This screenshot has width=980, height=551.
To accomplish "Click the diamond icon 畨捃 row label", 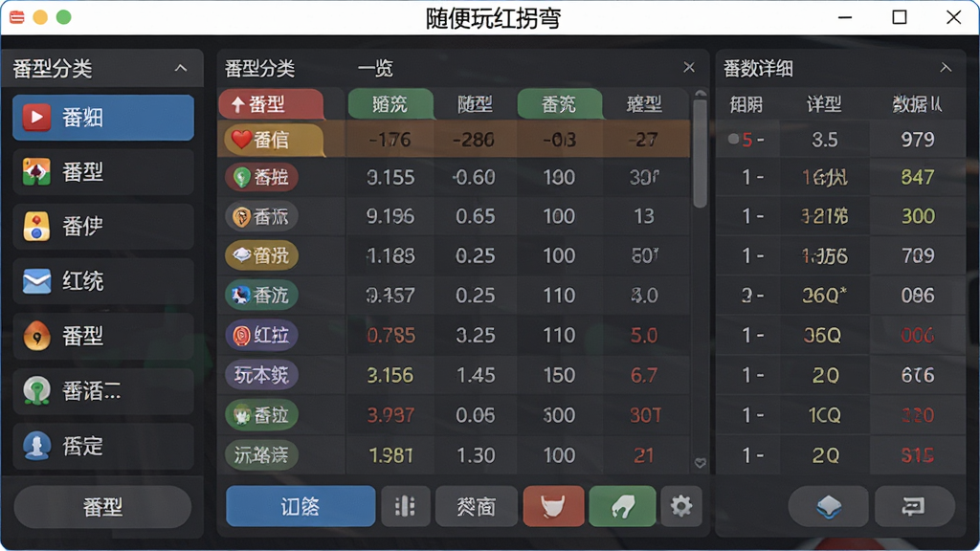I will [x=261, y=255].
